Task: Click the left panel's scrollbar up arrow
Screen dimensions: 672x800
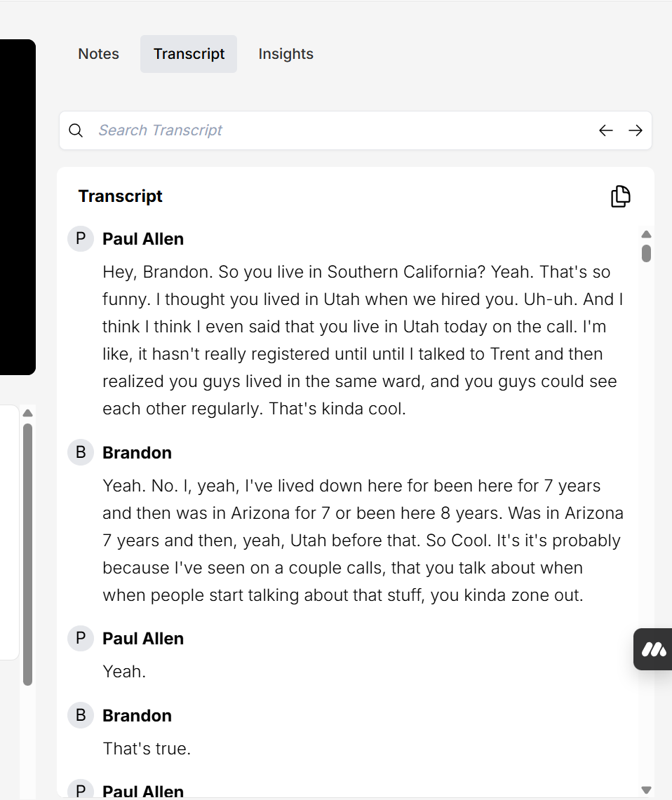Action: pos(28,413)
